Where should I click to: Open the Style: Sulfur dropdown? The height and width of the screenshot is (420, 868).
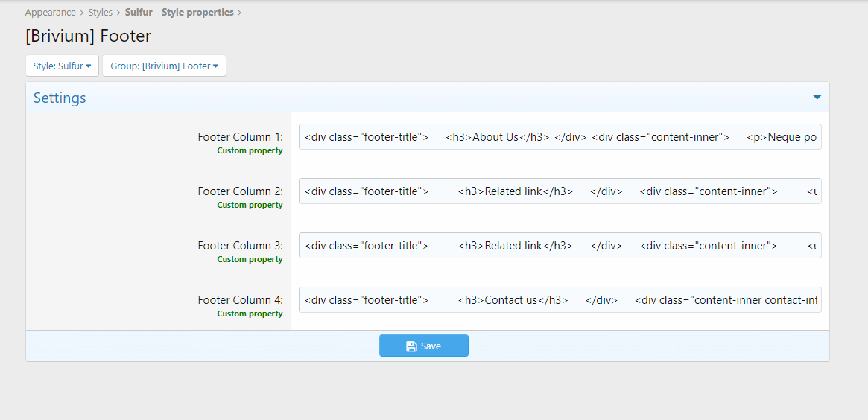pyautogui.click(x=62, y=66)
